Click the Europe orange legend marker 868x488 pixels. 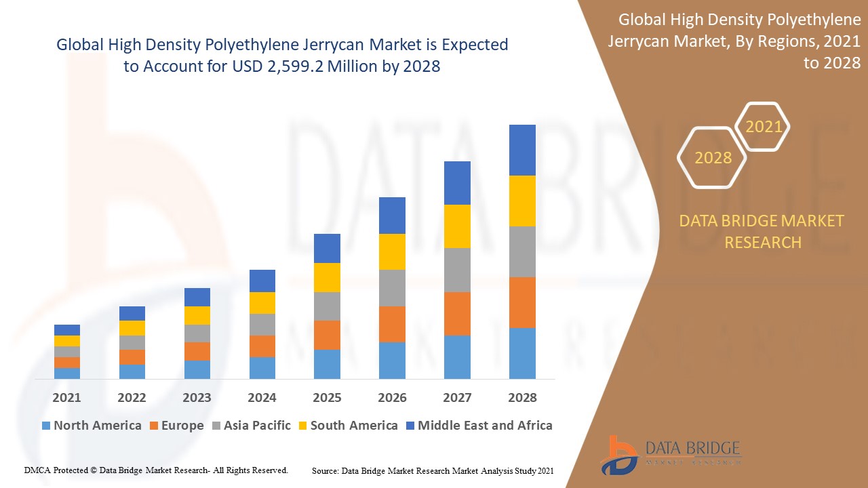(x=153, y=426)
